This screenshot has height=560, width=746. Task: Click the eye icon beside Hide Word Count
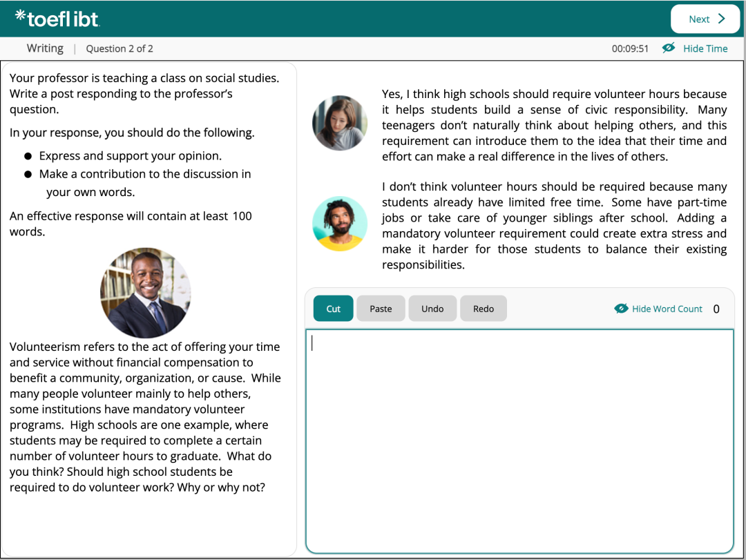pos(621,309)
